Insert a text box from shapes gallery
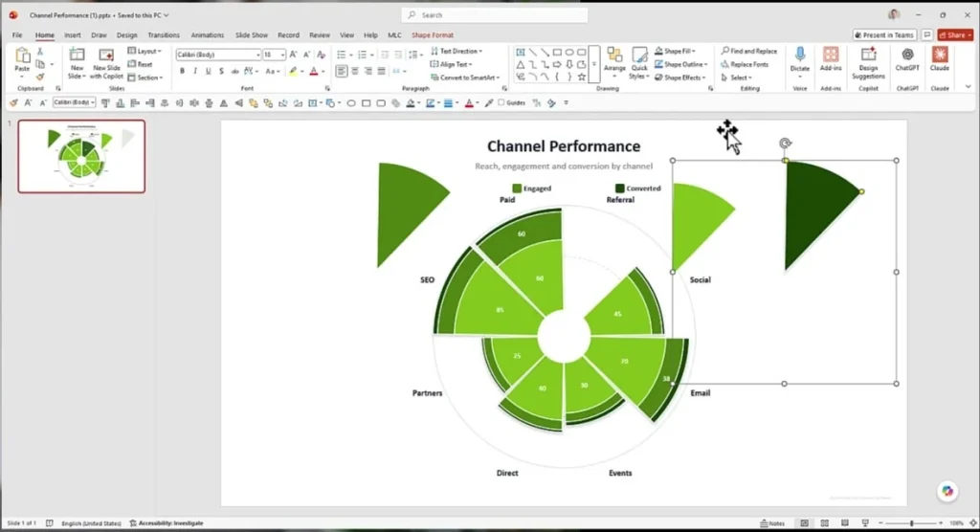The image size is (980, 532). point(520,53)
